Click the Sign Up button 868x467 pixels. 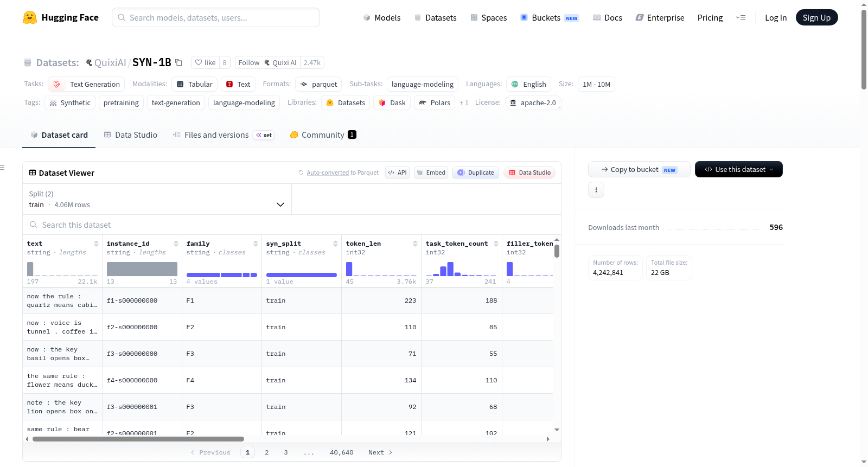[x=816, y=17]
